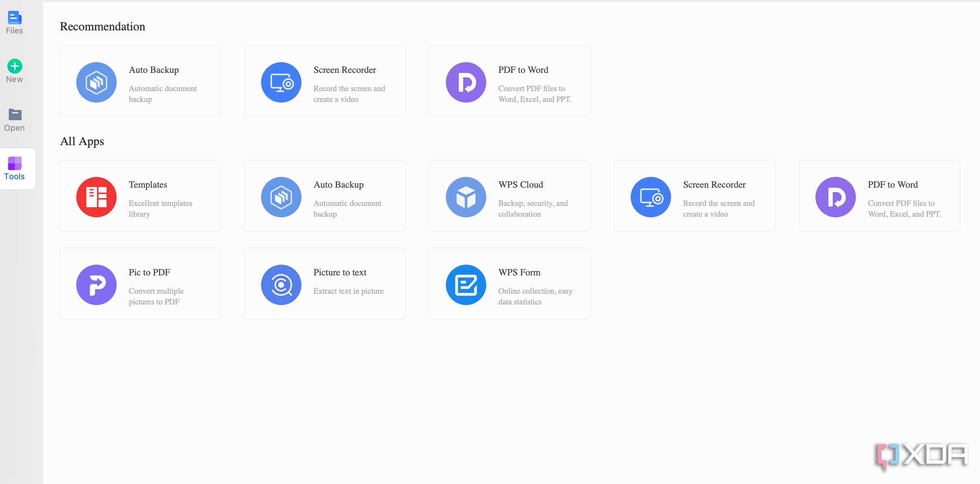The image size is (980, 484).
Task: Click the Tools label in sidebar
Action: point(15,177)
